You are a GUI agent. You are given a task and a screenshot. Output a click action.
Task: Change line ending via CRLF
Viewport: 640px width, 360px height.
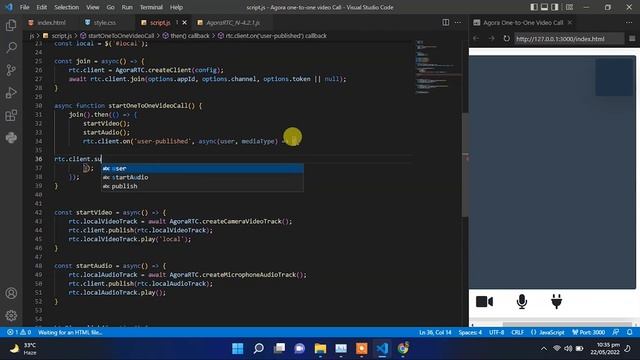click(518, 332)
